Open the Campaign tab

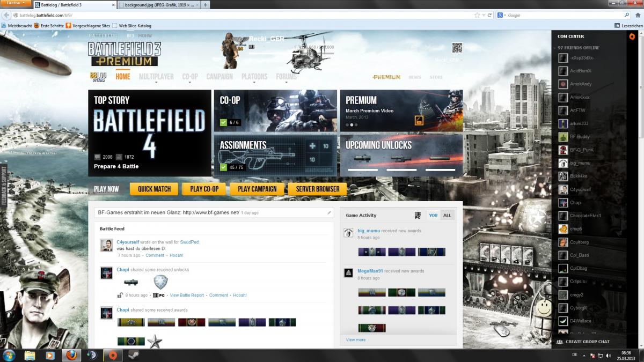(219, 77)
